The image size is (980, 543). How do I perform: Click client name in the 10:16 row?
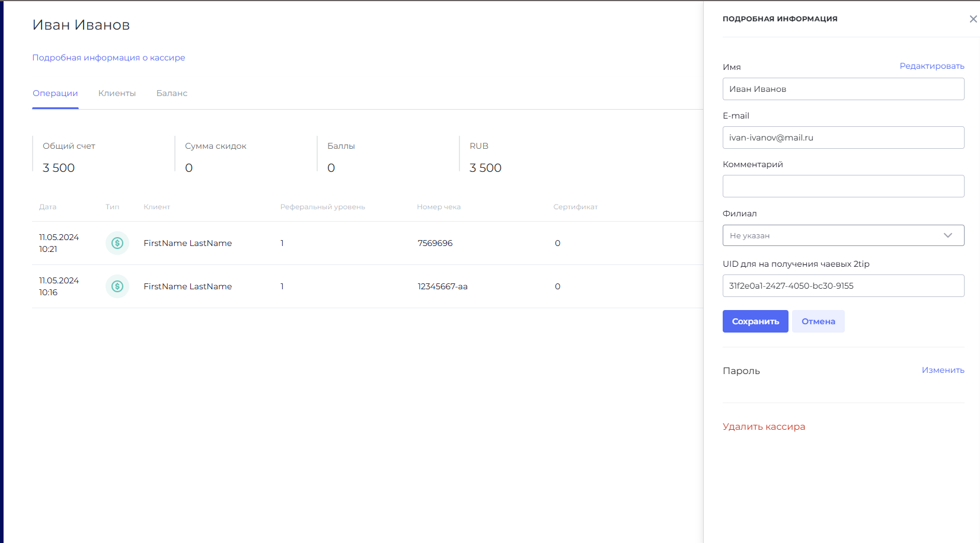[187, 286]
